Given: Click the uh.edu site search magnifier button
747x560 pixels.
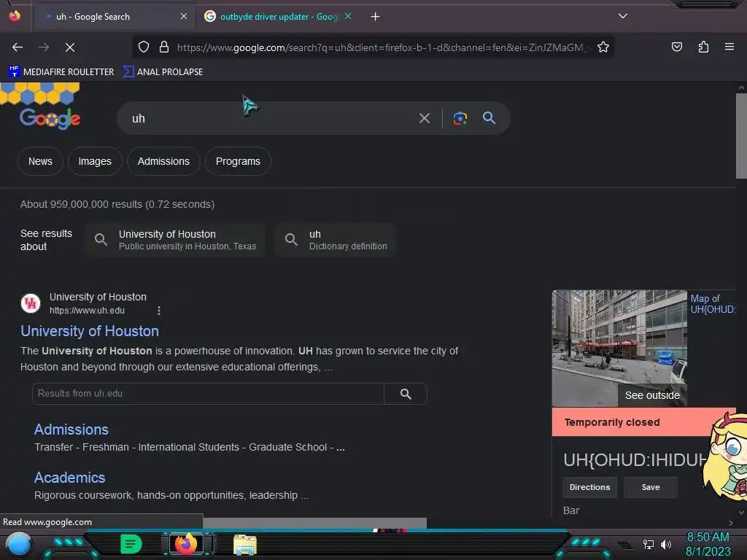Looking at the screenshot, I should pos(406,394).
